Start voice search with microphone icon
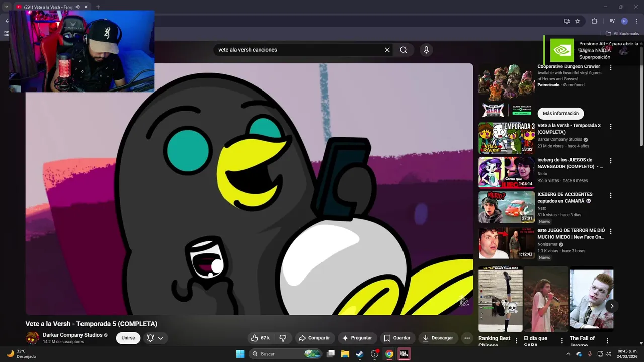 (426, 50)
